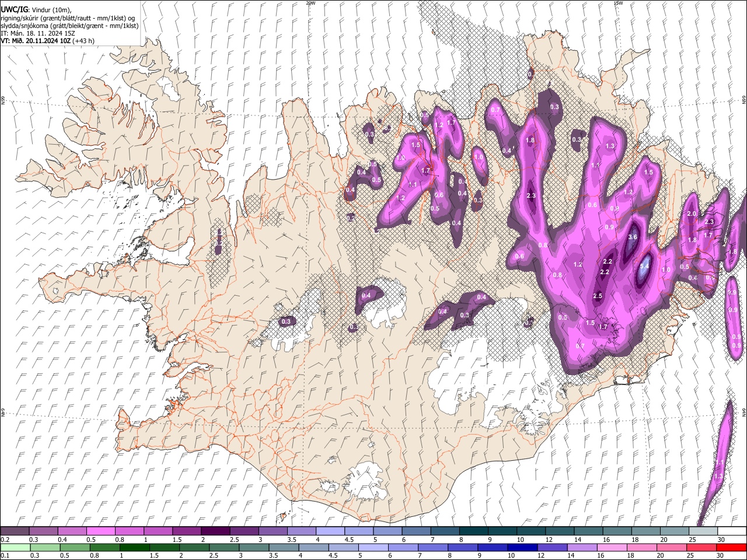Select pale gray 25–30 swatch in top legend row
This screenshot has height=560, width=747.
point(703,531)
